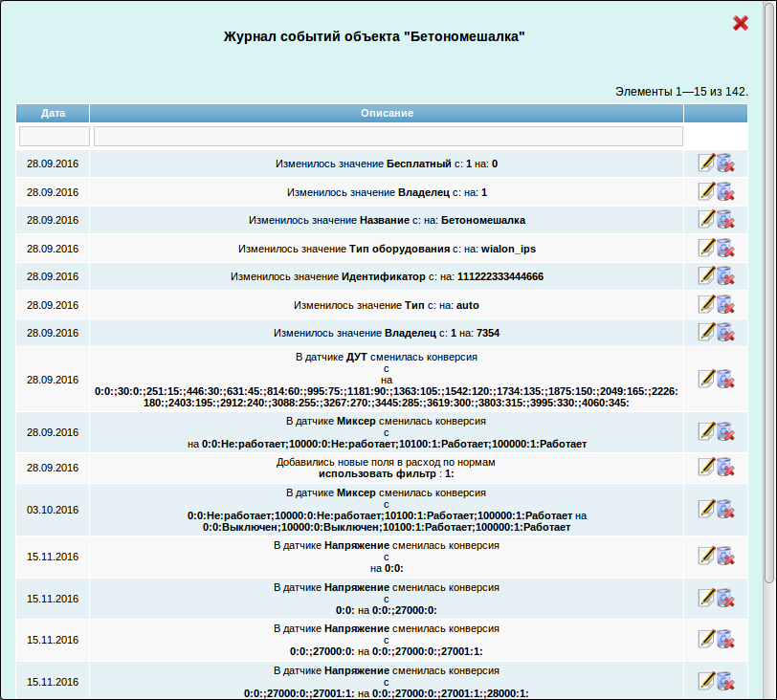Delete the "Тип оборудования" wialon_ips entry
This screenshot has width=777, height=700.
point(725,248)
